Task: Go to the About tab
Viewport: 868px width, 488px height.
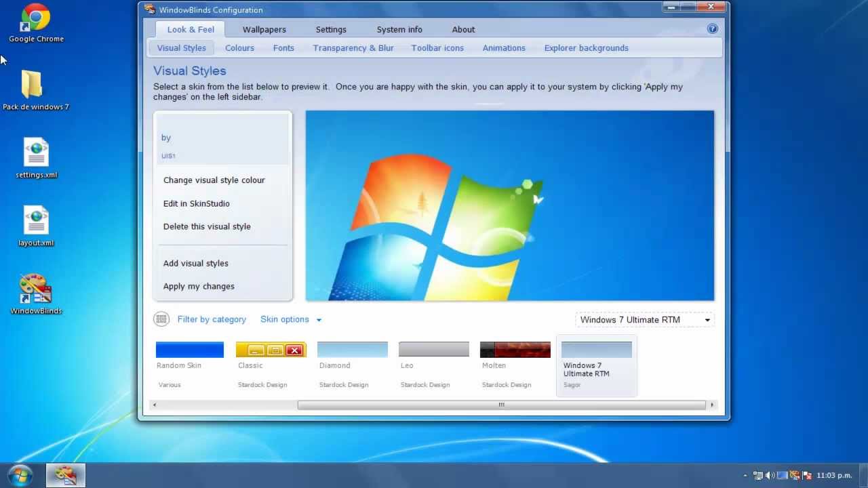Action: pyautogui.click(x=463, y=29)
